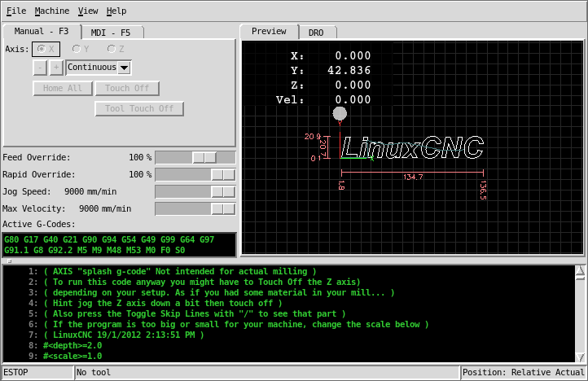588x381 pixels.
Task: Click the Home All button
Action: click(63, 88)
